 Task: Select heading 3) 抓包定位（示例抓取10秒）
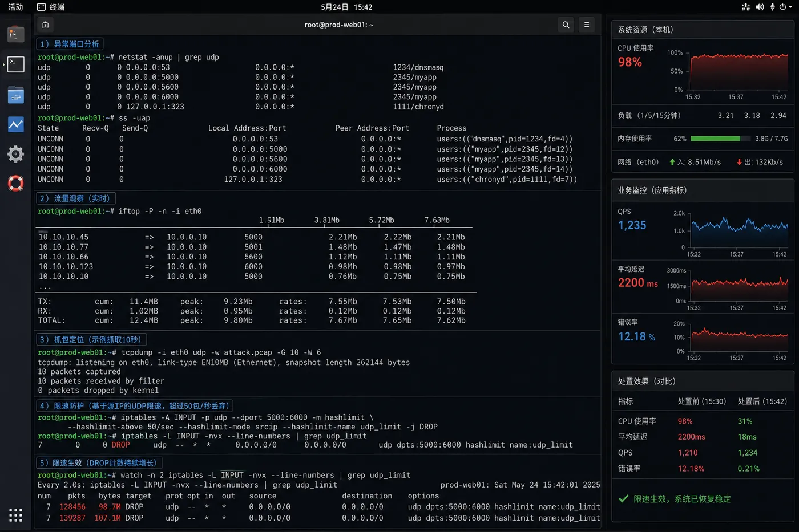(x=91, y=339)
